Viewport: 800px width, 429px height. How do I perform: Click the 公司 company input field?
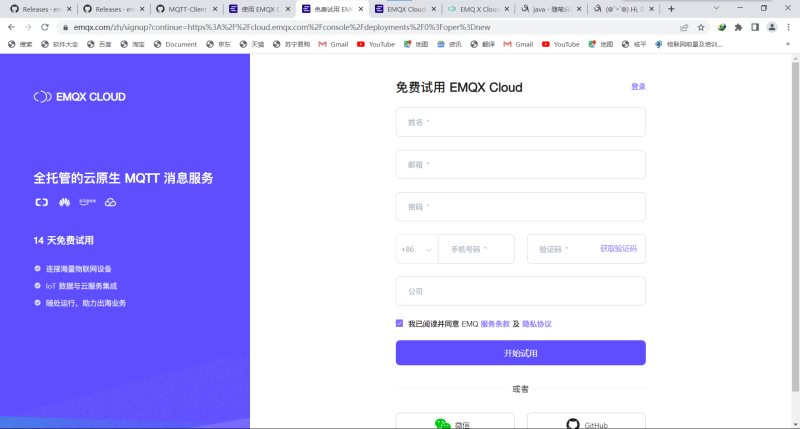pos(520,291)
